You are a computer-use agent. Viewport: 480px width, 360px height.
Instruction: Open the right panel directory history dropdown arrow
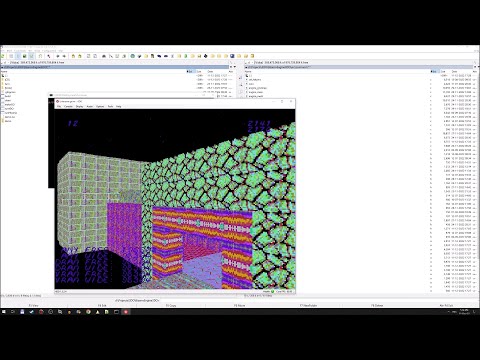[x=478, y=67]
